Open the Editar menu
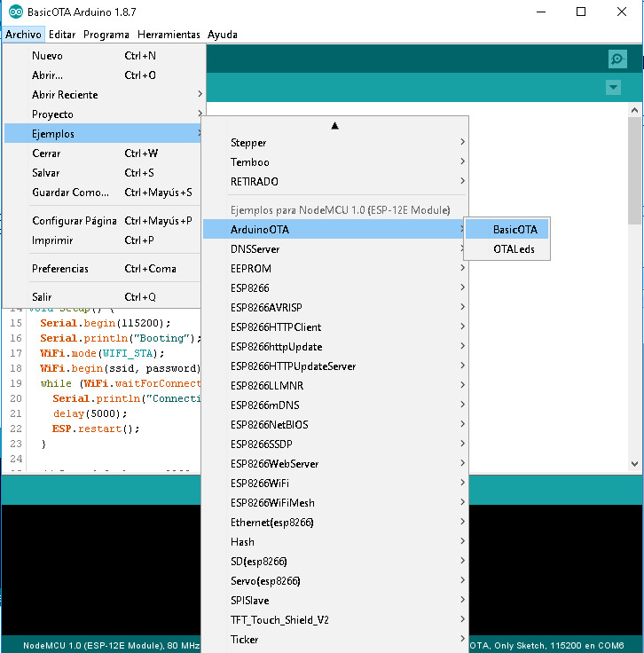This screenshot has height=653, width=644. tap(62, 34)
